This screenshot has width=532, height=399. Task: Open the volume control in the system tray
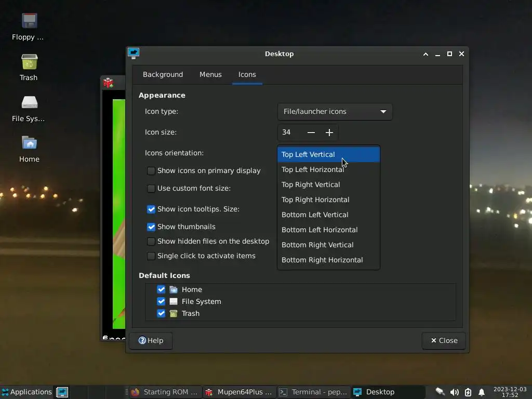[x=454, y=392]
